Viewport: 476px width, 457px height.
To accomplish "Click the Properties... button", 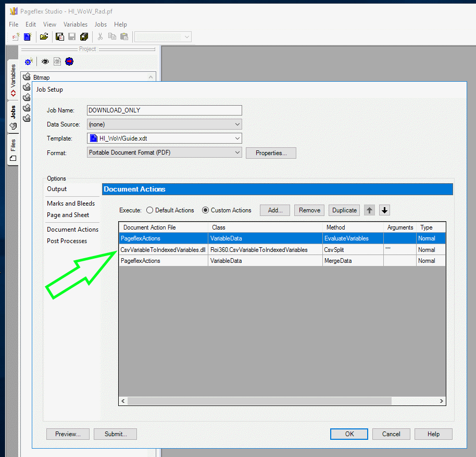I will point(271,153).
